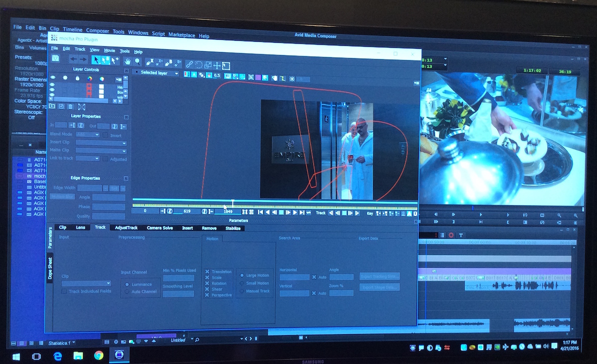Select the Create X-Spline Layer tool

pos(149,62)
